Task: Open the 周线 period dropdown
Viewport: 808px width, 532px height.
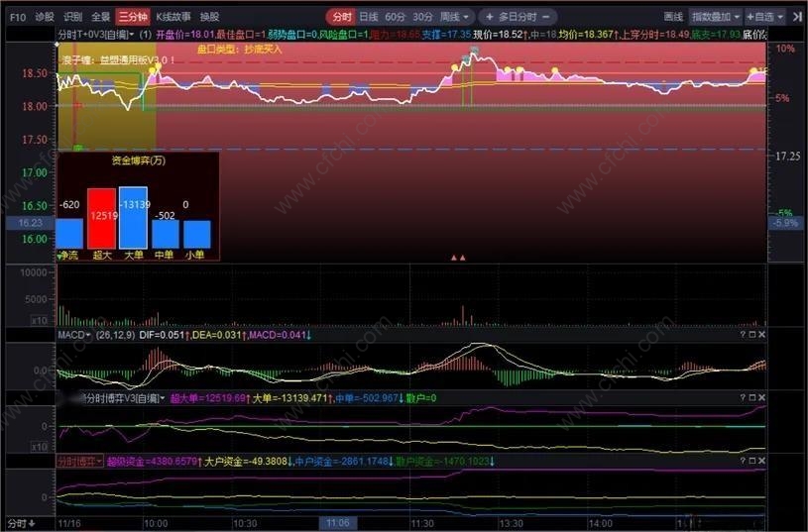Action: pyautogui.click(x=454, y=17)
